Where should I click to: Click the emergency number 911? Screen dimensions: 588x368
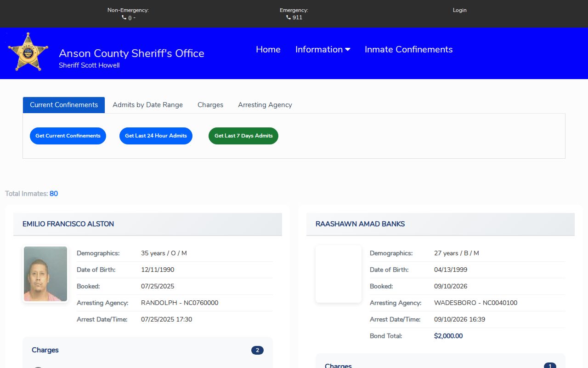coord(297,17)
